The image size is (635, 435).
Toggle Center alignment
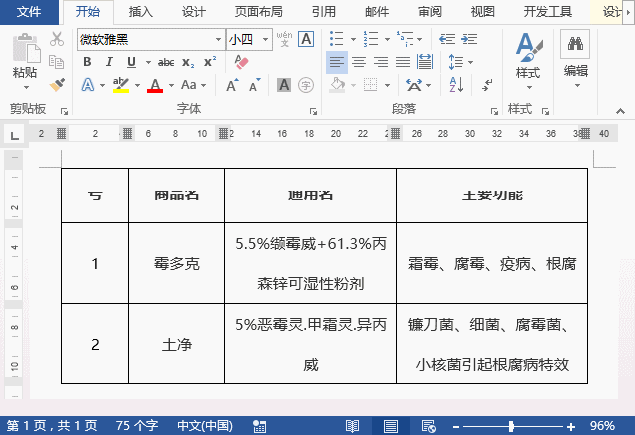coord(359,62)
